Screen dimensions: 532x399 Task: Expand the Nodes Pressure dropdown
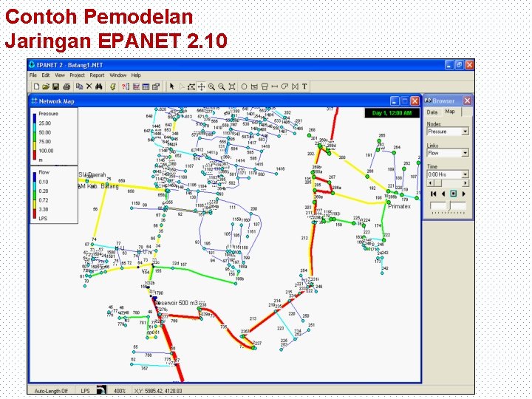pyautogui.click(x=465, y=132)
